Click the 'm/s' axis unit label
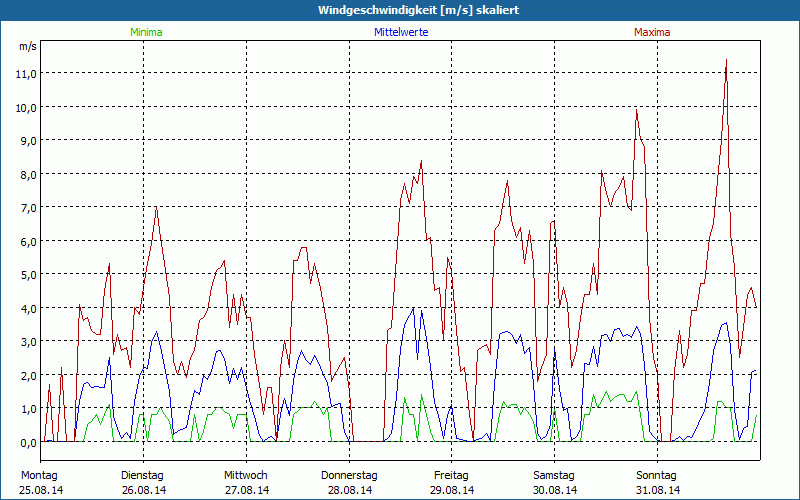This screenshot has width=800, height=500. pos(28,46)
